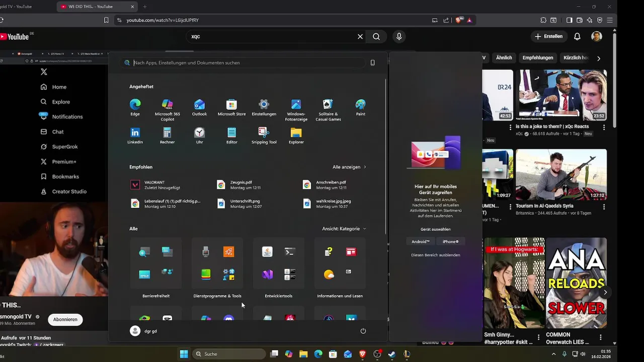Viewport: 644px width, 362px height.
Task: Open options for Tourism in Al-Qaeda's Syria
Action: click(x=604, y=206)
